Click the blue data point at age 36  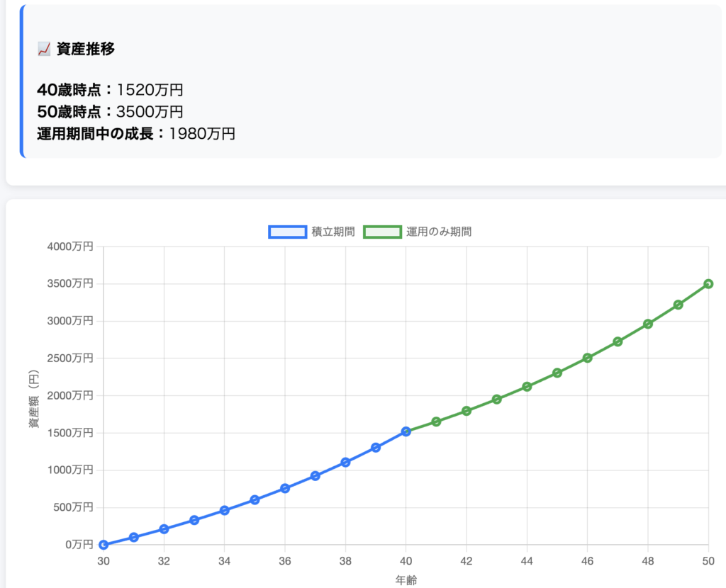tap(285, 488)
